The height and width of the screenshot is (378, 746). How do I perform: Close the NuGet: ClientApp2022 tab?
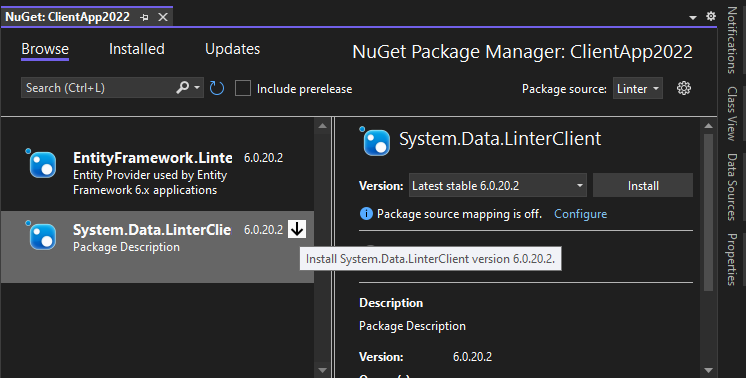point(163,17)
